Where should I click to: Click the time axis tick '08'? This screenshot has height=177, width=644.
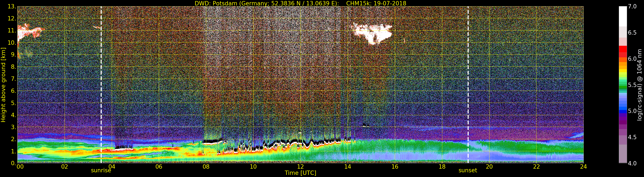pos(206,167)
